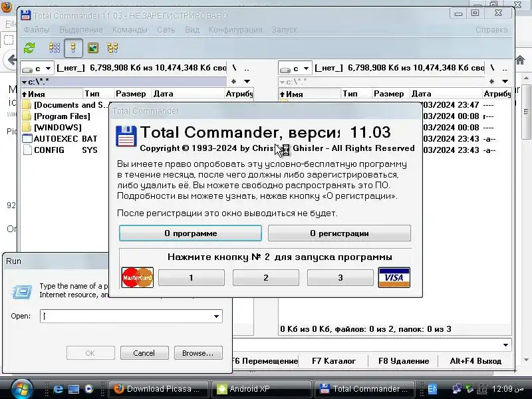Click F7 Каталог function button
Viewport: 532px width, 399px height.
point(334,361)
